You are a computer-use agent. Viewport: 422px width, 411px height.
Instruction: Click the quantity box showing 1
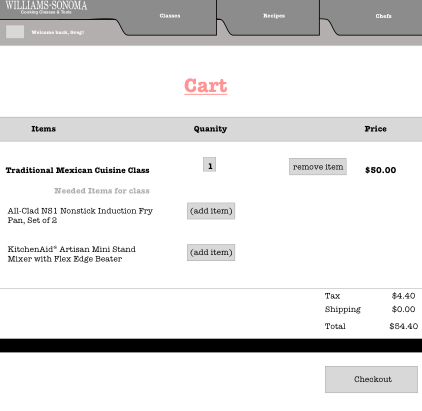[210, 165]
